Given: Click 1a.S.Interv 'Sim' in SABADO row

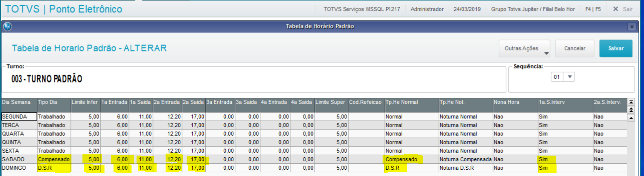Looking at the screenshot, I should click(566, 159).
